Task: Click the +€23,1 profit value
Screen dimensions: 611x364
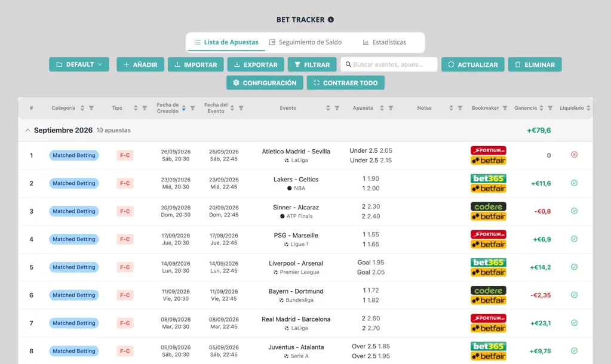Action: (x=541, y=323)
